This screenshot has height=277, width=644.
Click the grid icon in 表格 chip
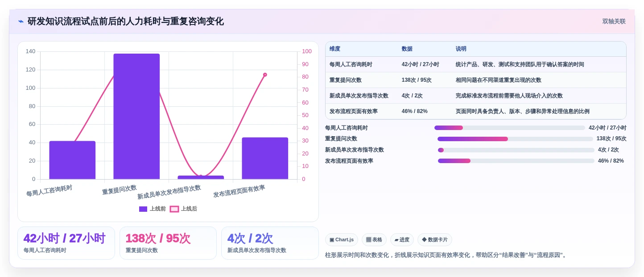point(368,240)
